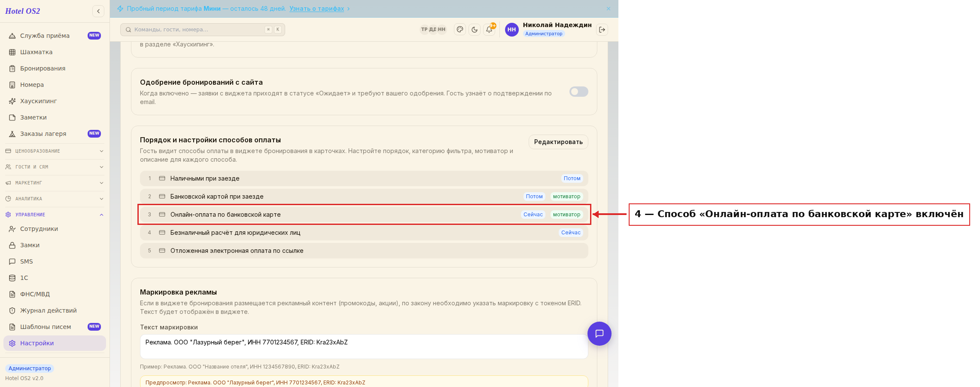
Task: Click the Редактировать button
Action: point(558,142)
